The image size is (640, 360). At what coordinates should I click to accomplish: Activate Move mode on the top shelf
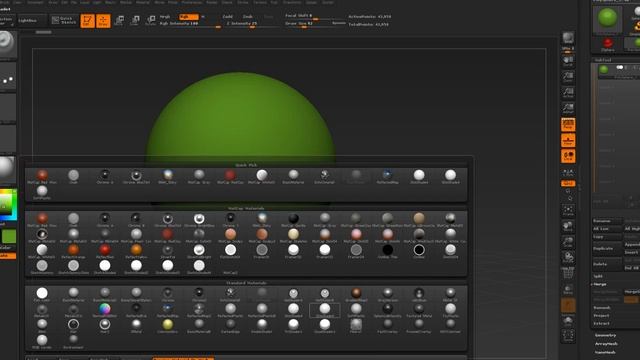[x=119, y=20]
